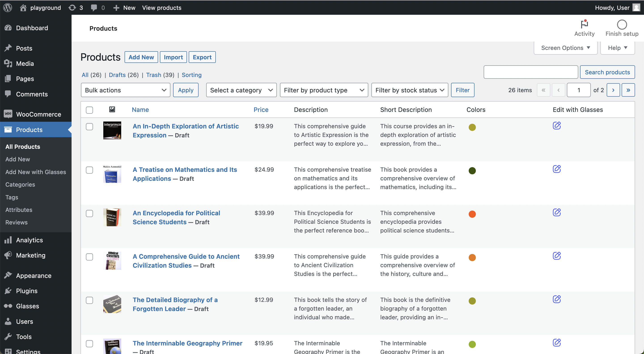Open the Tags submenu item
The width and height of the screenshot is (644, 354).
(12, 197)
